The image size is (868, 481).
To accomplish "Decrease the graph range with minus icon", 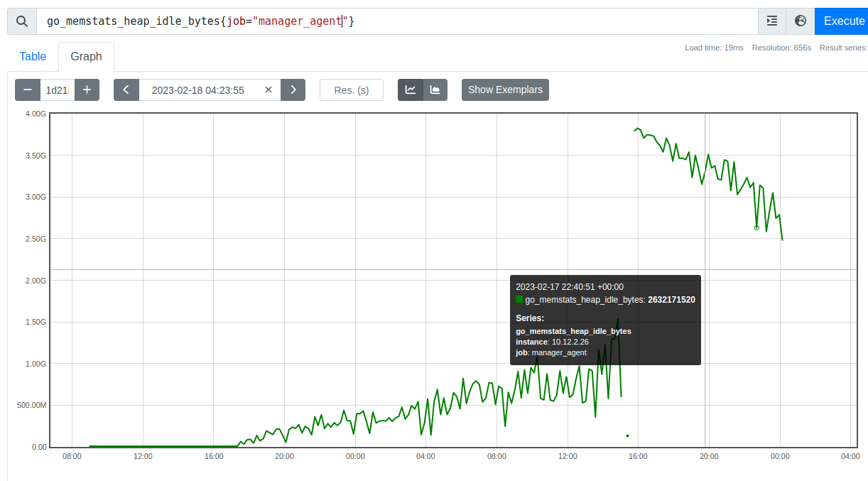I will pyautogui.click(x=27, y=90).
